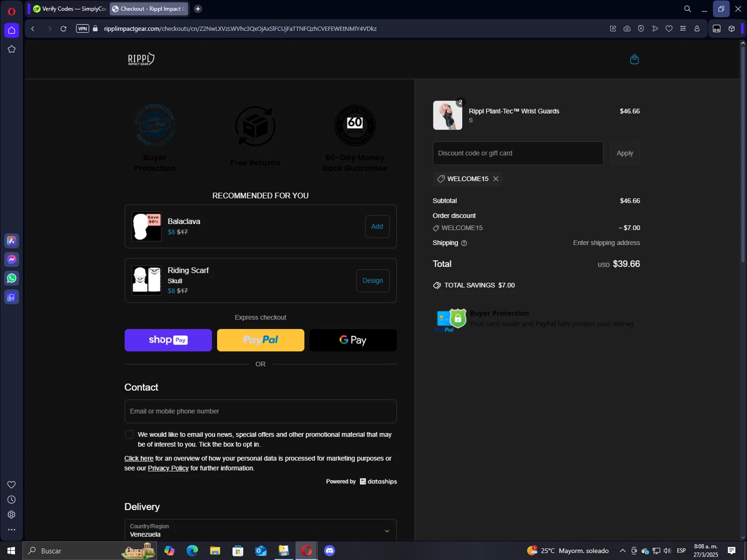Expand the Country/Region dropdown
The image size is (747, 560).
tap(260, 531)
